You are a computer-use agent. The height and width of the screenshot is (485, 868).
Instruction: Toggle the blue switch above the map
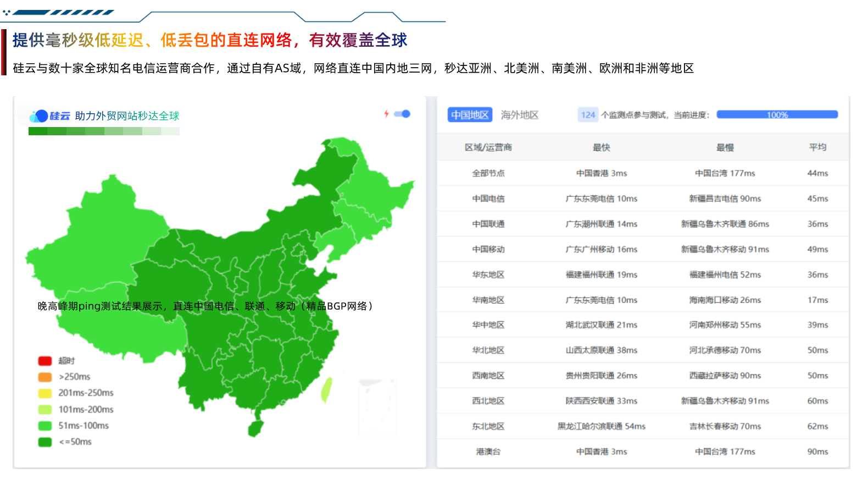(x=402, y=114)
